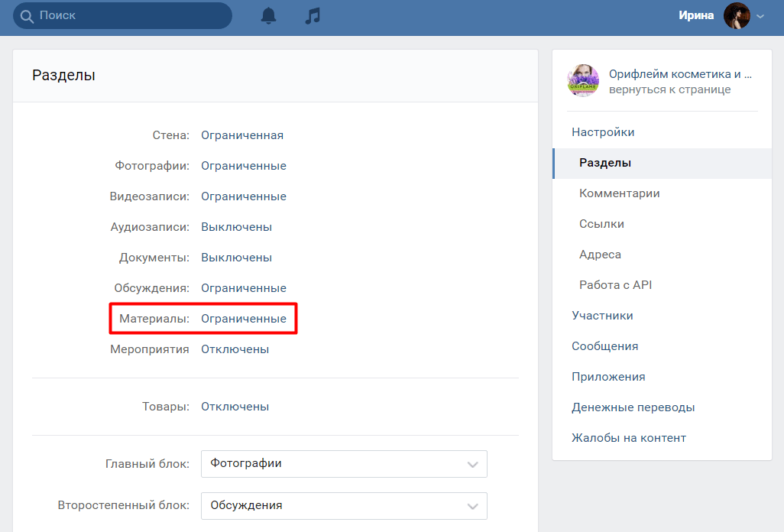Open Жалобы на контент link
Screen dimensions: 784x532
pyautogui.click(x=629, y=438)
